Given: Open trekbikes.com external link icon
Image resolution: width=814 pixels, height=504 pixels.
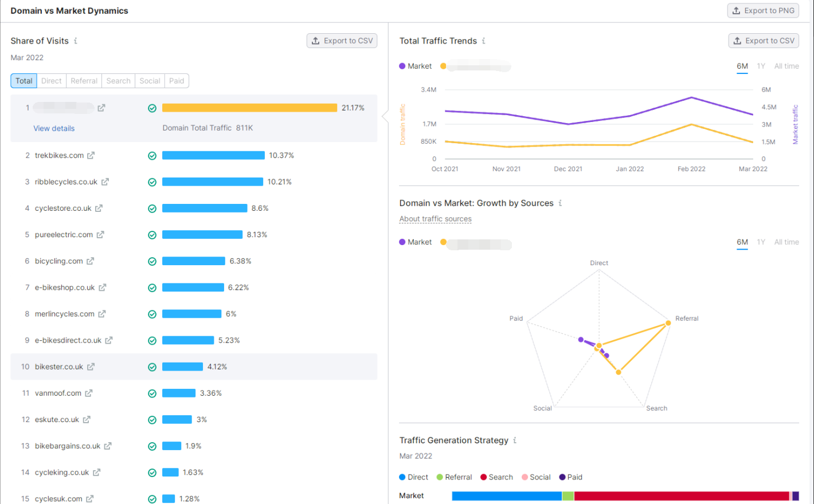Looking at the screenshot, I should tap(91, 155).
